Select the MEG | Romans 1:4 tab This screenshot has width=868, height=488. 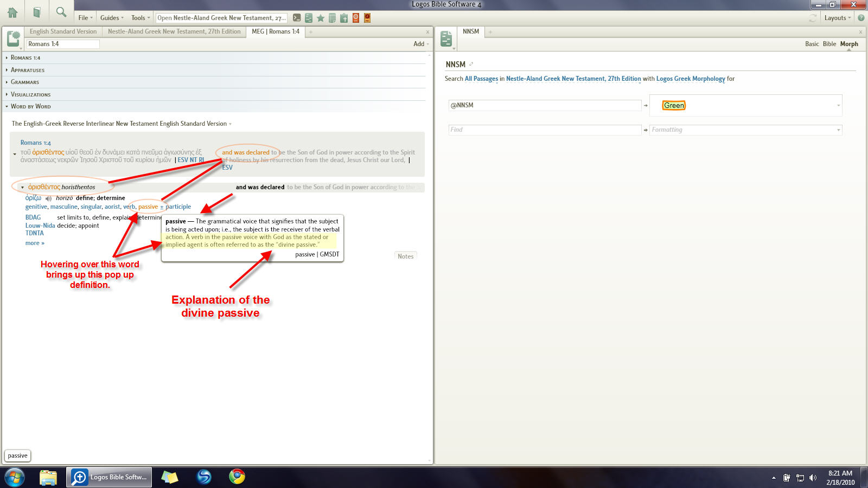tap(276, 31)
